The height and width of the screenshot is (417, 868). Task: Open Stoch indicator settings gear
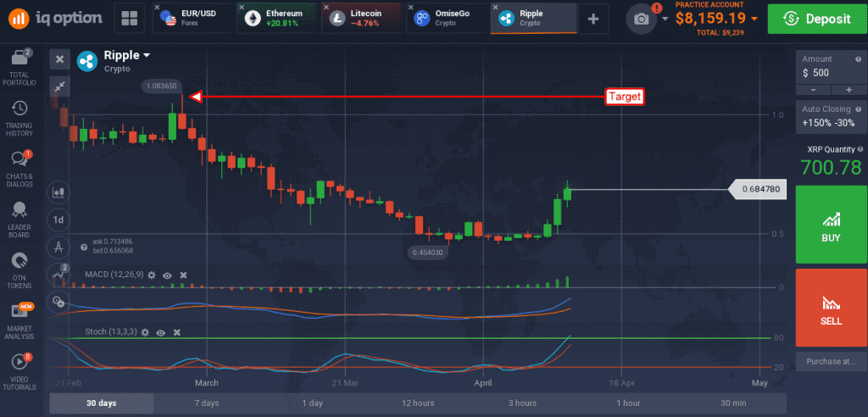145,332
